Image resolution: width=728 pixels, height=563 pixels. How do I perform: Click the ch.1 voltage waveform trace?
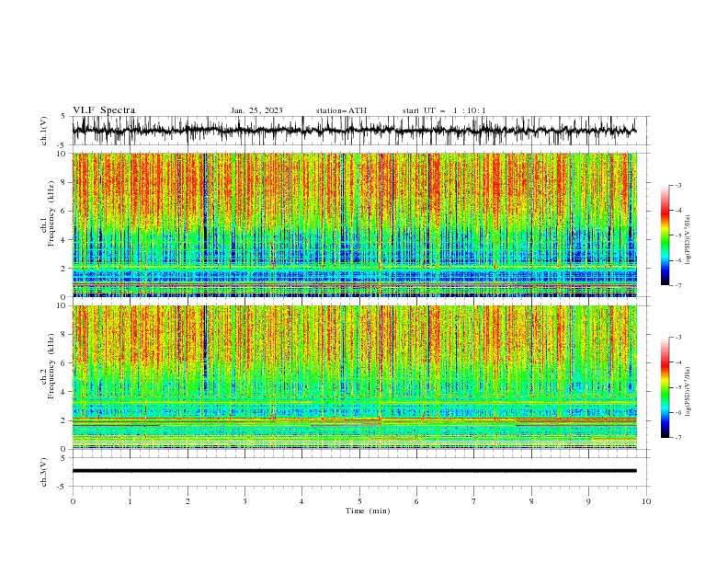point(354,131)
